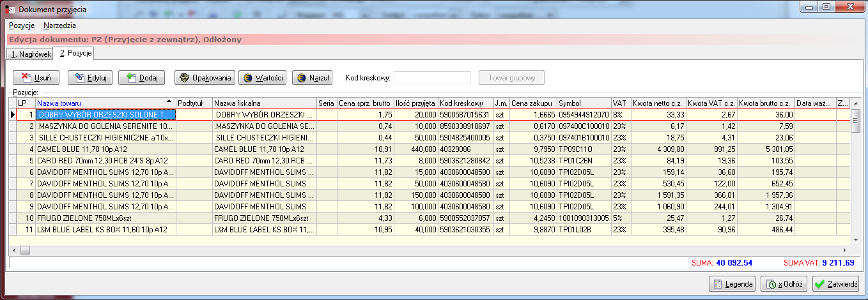Focus the Kod kreskowy input field
Screen dimensions: 868x300
click(x=432, y=78)
